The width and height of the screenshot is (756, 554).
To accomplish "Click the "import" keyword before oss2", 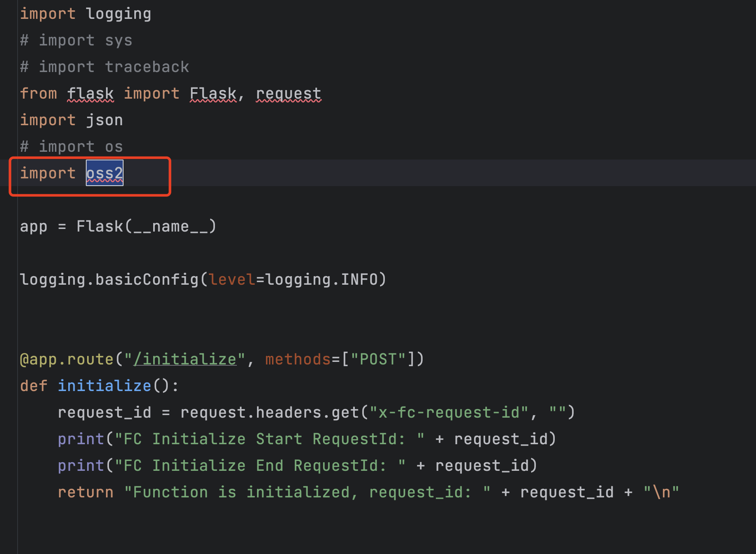I will [x=48, y=173].
